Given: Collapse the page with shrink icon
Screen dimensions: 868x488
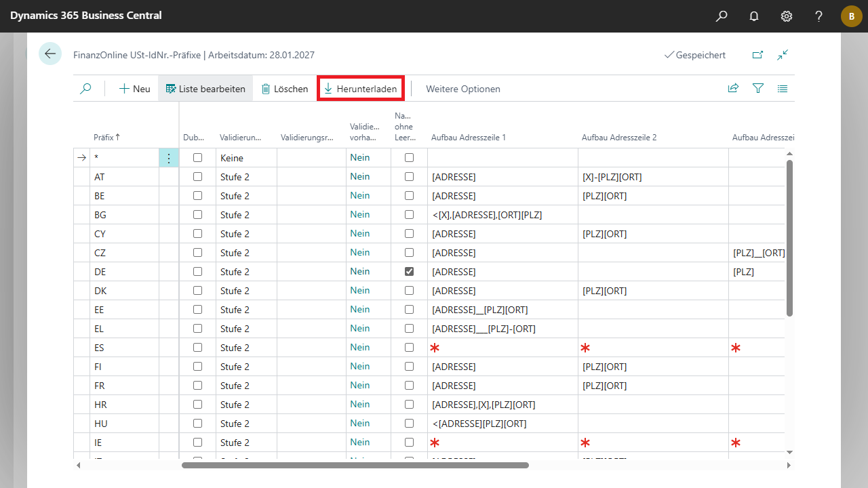Looking at the screenshot, I should (783, 55).
